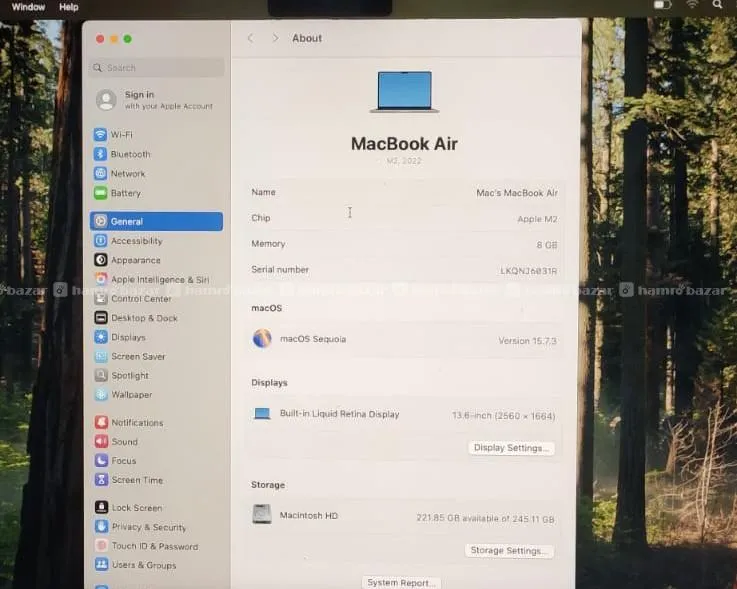Open the Displays icon in sidebar
Viewport: 737px width, 589px height.
(101, 337)
